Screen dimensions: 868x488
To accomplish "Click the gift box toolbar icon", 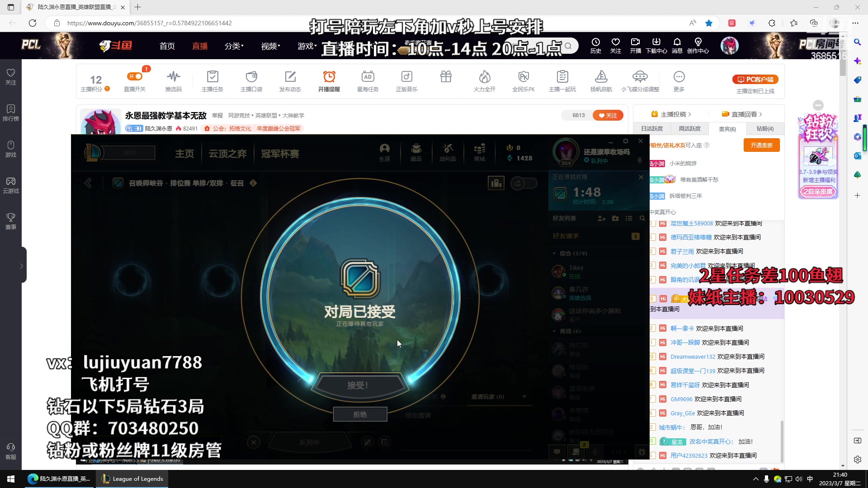I will point(446,77).
